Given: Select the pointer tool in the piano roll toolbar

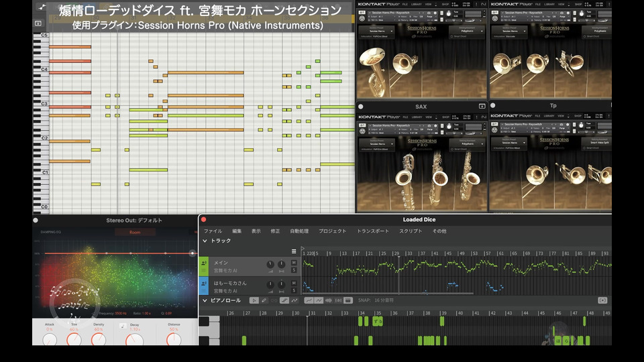Looking at the screenshot, I should tap(254, 300).
